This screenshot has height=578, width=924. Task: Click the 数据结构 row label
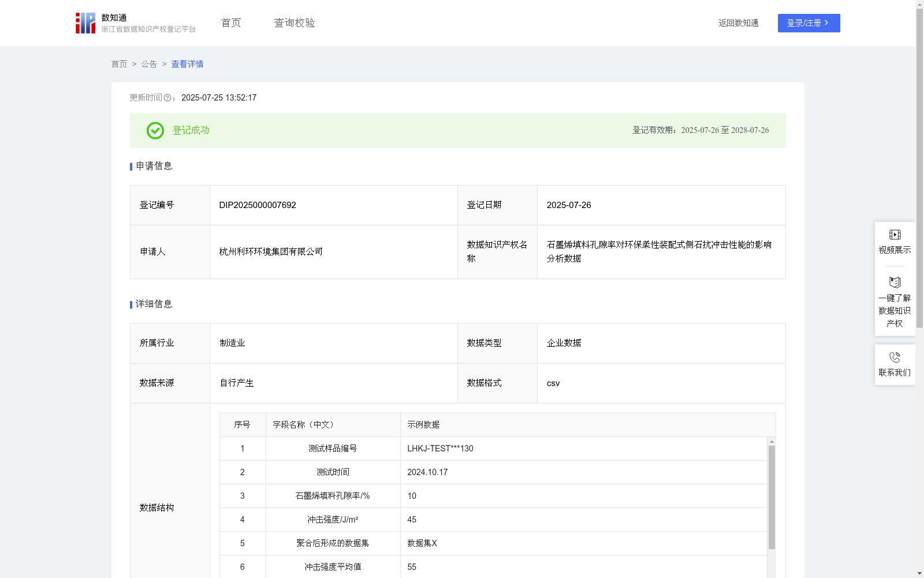[x=157, y=508]
